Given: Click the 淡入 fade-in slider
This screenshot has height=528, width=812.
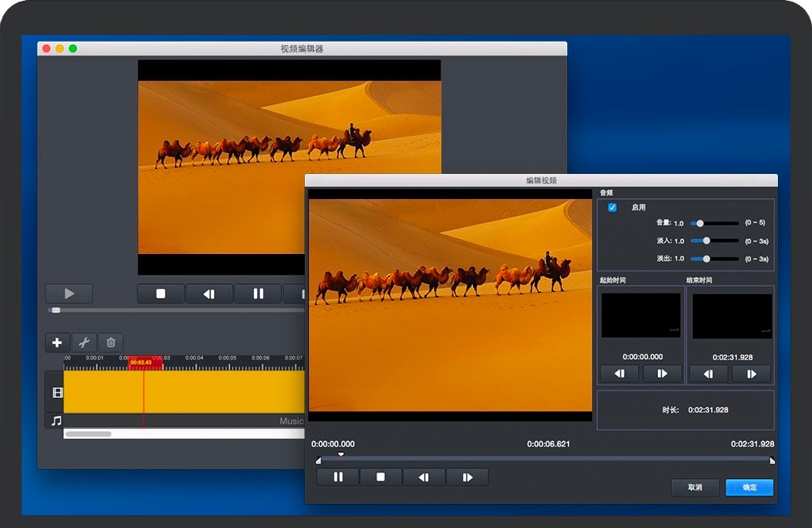Looking at the screenshot, I should point(706,241).
